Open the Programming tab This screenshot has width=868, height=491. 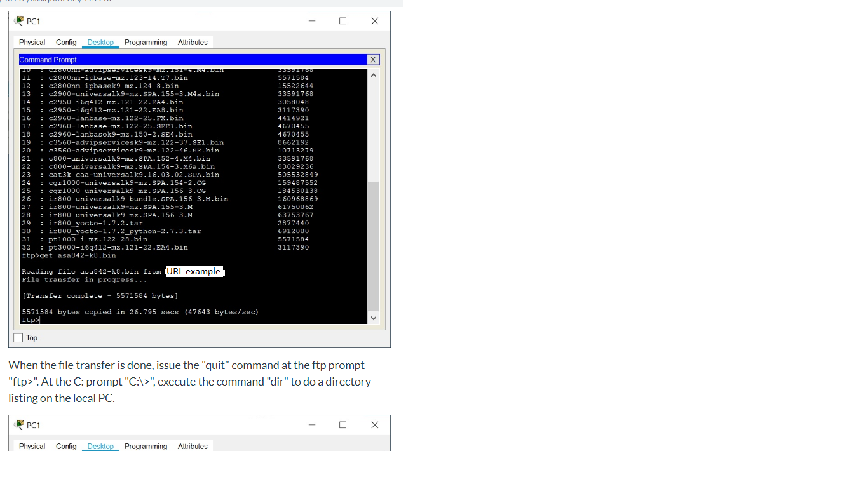pos(146,42)
